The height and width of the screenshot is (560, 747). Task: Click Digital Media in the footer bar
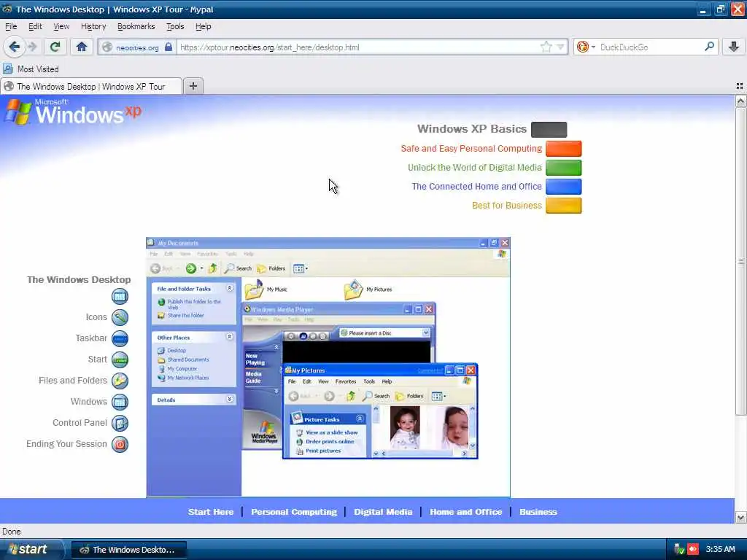pos(383,512)
